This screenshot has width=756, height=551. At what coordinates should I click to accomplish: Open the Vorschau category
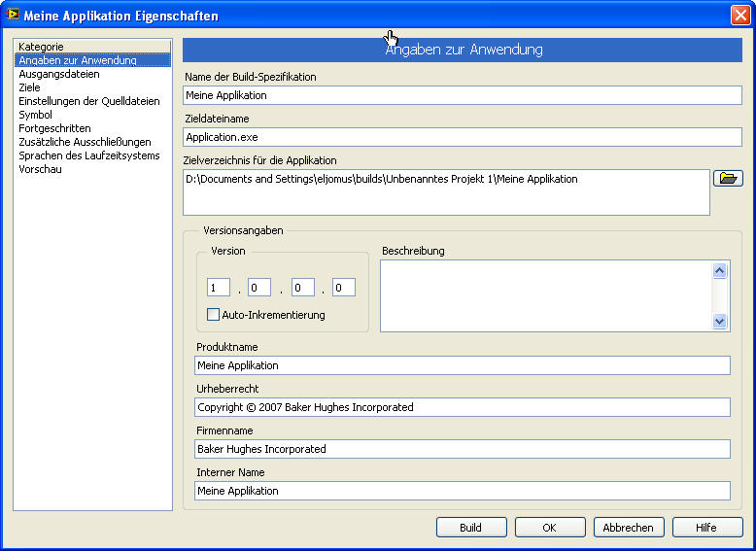pos(40,169)
